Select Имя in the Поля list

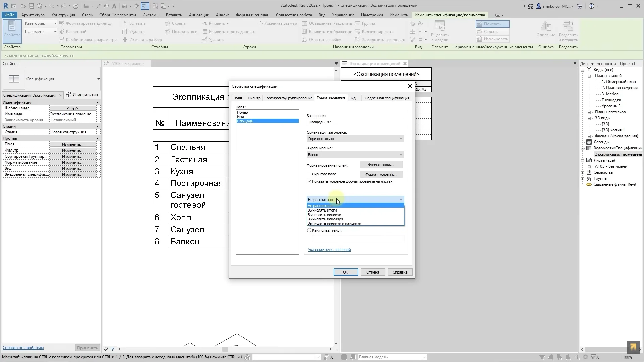click(x=267, y=117)
